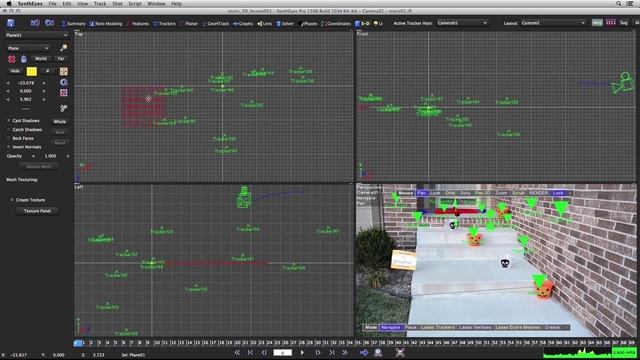640x360 pixels.
Task: Click the Whole button
Action: click(60, 122)
